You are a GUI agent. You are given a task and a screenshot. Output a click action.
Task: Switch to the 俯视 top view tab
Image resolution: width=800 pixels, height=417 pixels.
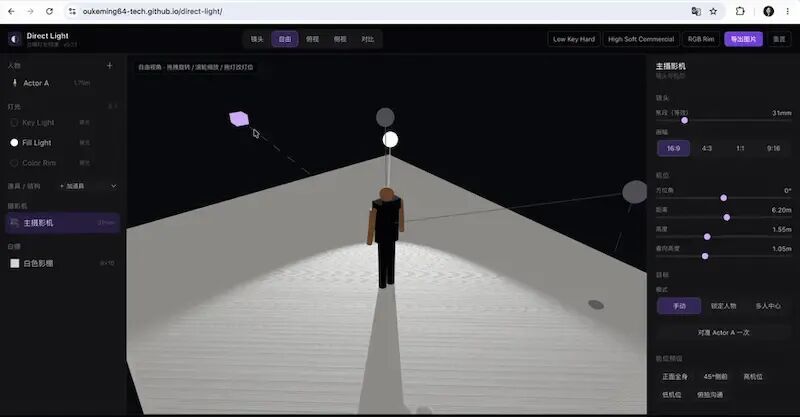[x=312, y=39]
